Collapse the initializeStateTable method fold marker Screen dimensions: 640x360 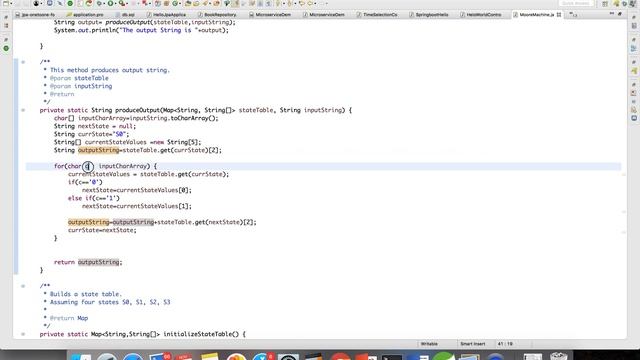point(23,334)
